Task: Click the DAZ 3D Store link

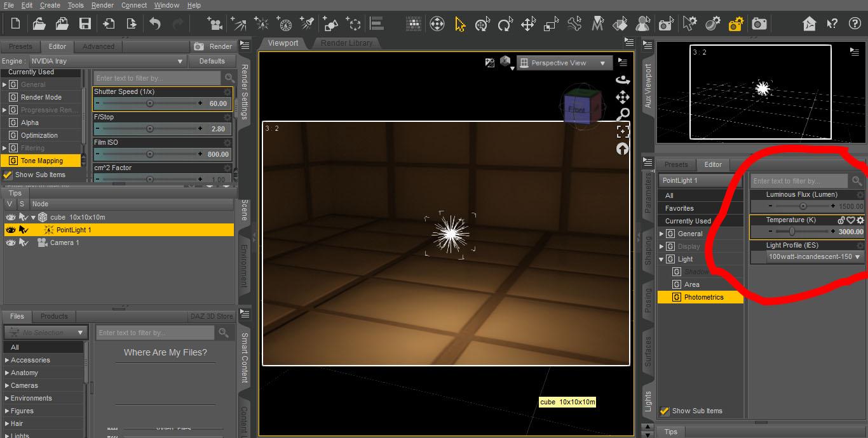Action: tap(212, 316)
